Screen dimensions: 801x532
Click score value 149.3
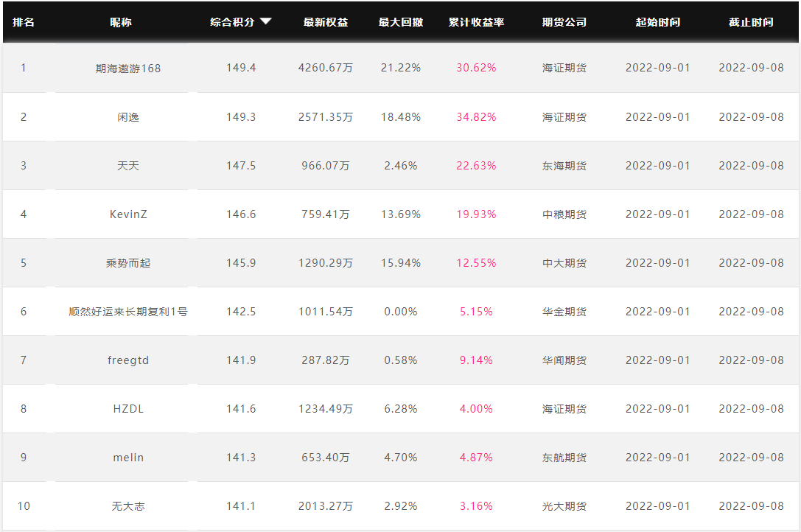click(241, 117)
